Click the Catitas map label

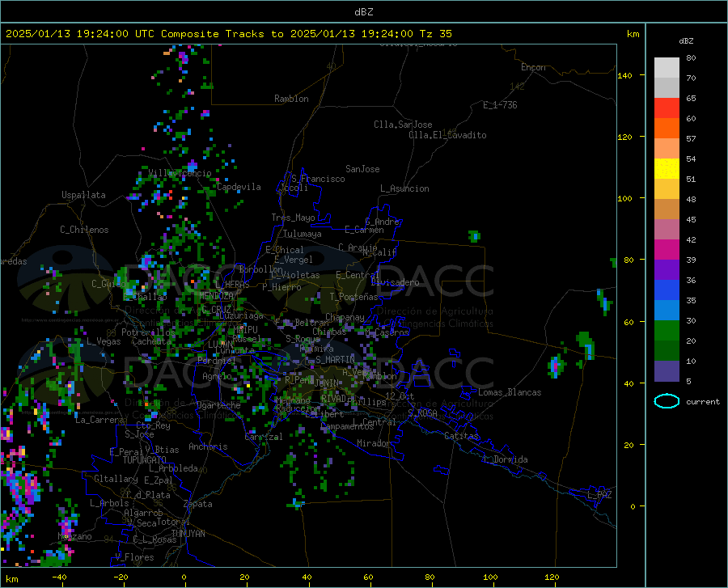[462, 436]
